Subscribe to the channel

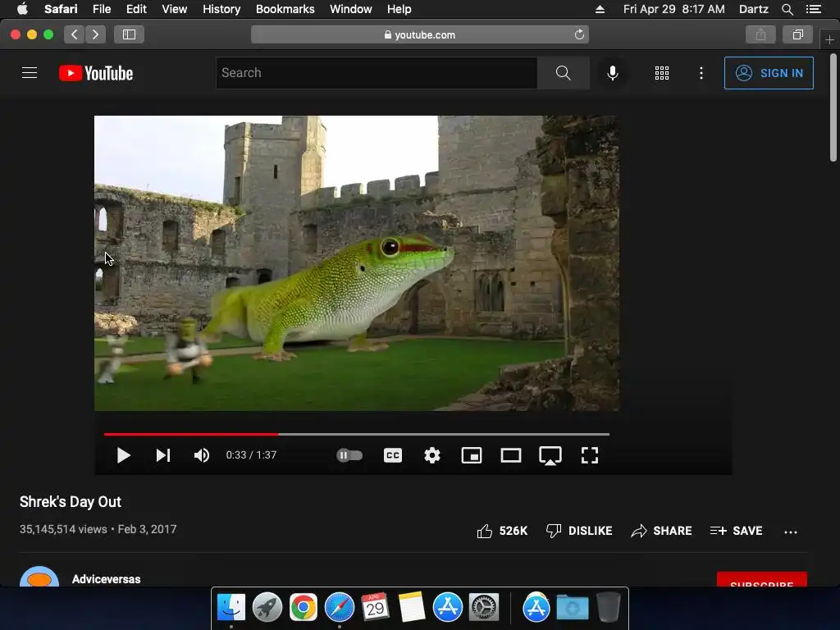762,580
